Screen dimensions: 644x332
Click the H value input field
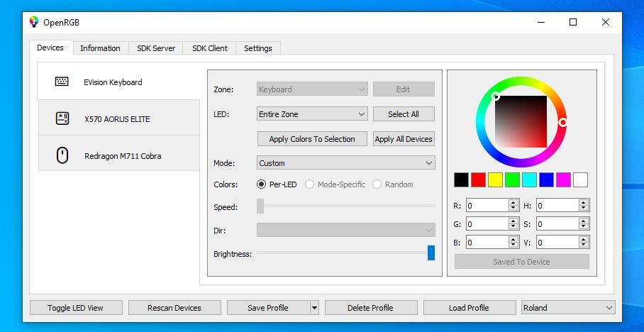[557, 206]
